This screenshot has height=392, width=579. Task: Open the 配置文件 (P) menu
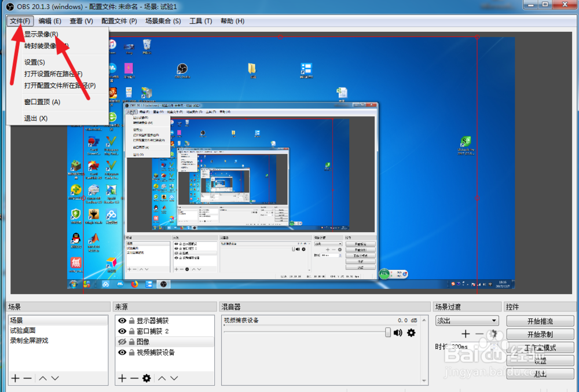pyautogui.click(x=119, y=21)
